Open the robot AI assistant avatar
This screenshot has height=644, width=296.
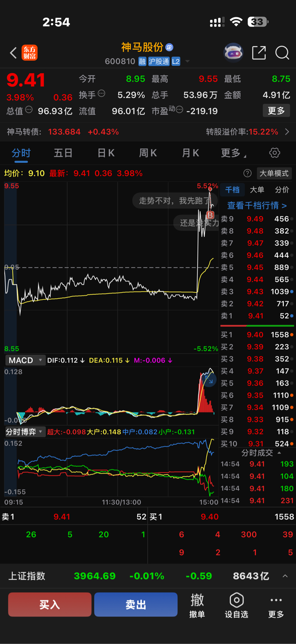pyautogui.click(x=234, y=52)
